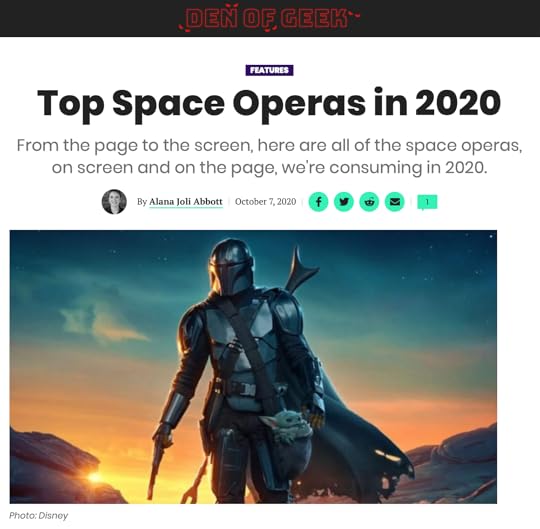540x529 pixels.
Task: Click the Reddit share icon
Action: point(369,202)
